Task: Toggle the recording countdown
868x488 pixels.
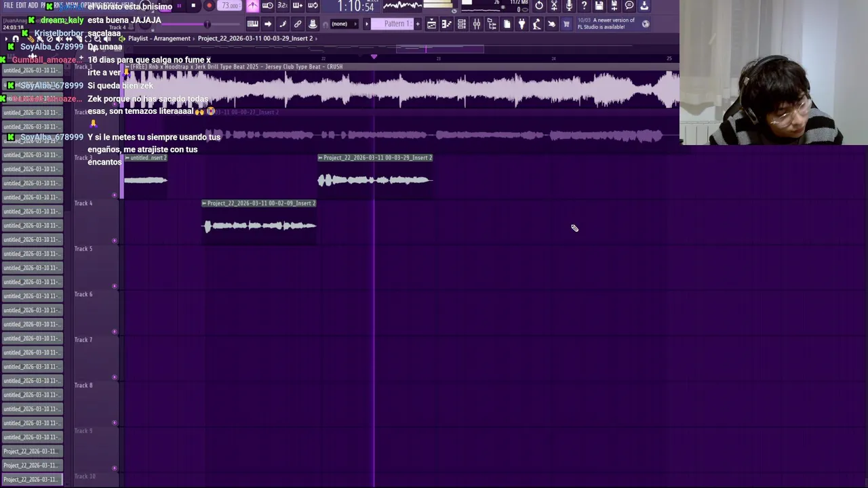Action: coord(282,6)
